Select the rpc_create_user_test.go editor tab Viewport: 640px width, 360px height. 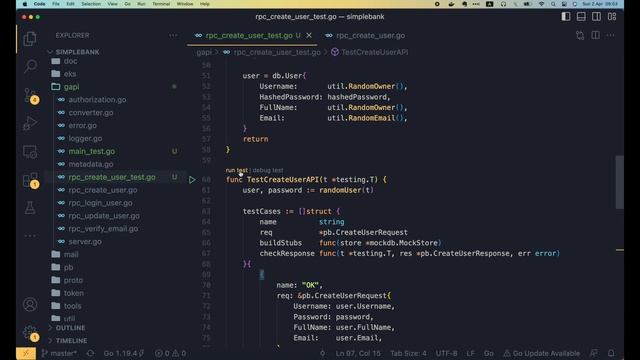[253, 36]
